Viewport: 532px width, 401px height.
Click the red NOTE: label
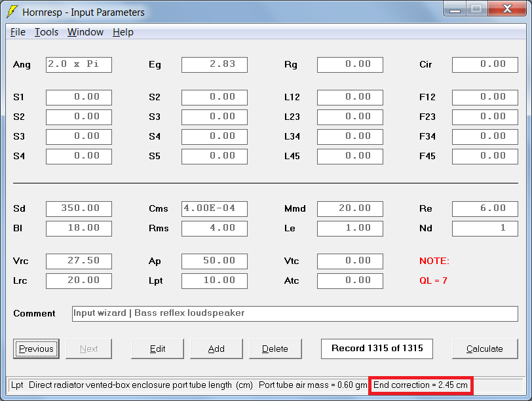[434, 261]
